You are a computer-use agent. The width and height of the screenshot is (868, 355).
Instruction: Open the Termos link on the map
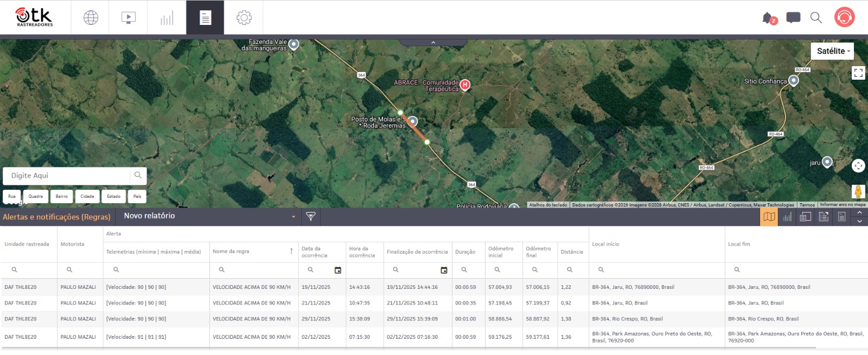[x=807, y=205]
